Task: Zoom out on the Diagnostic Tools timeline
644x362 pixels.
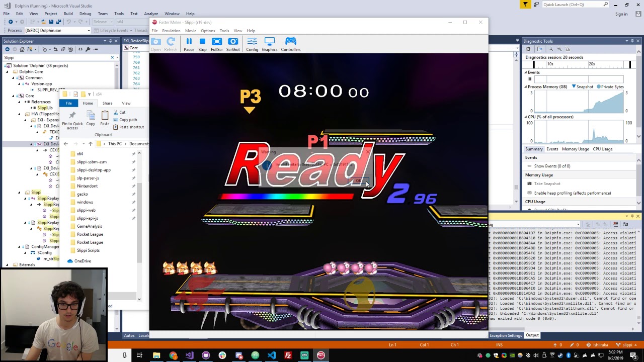Action: pos(559,49)
